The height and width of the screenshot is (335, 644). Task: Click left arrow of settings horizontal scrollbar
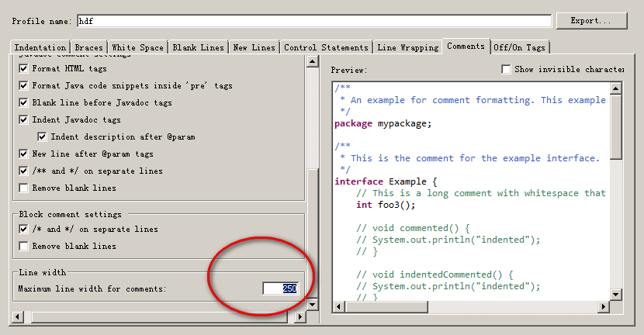tap(19, 317)
